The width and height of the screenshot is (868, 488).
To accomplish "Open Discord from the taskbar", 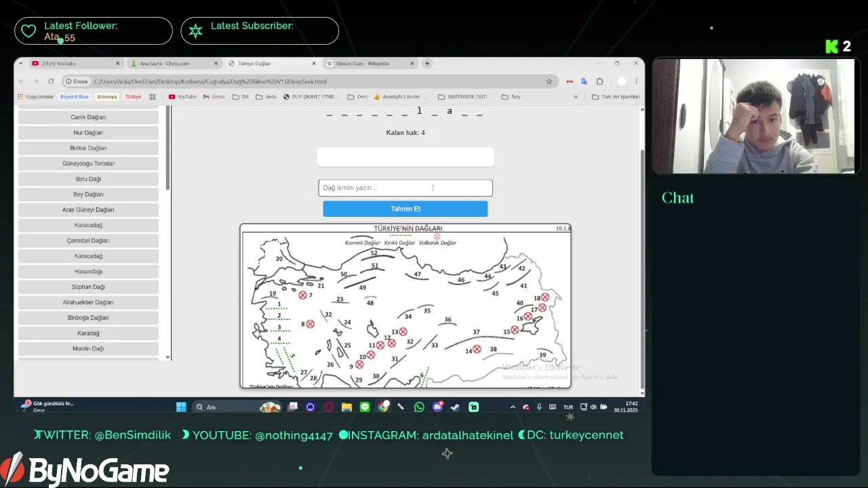I will point(437,407).
